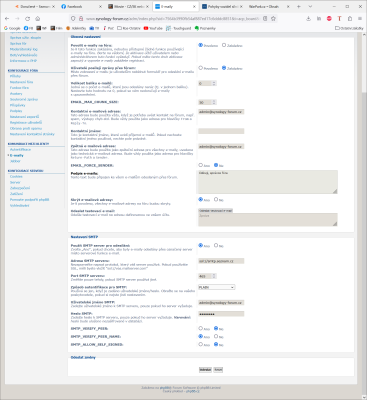Select Ne for hiding e-mail addresses
Viewport: 367px width, 400px height.
tap(216, 199)
